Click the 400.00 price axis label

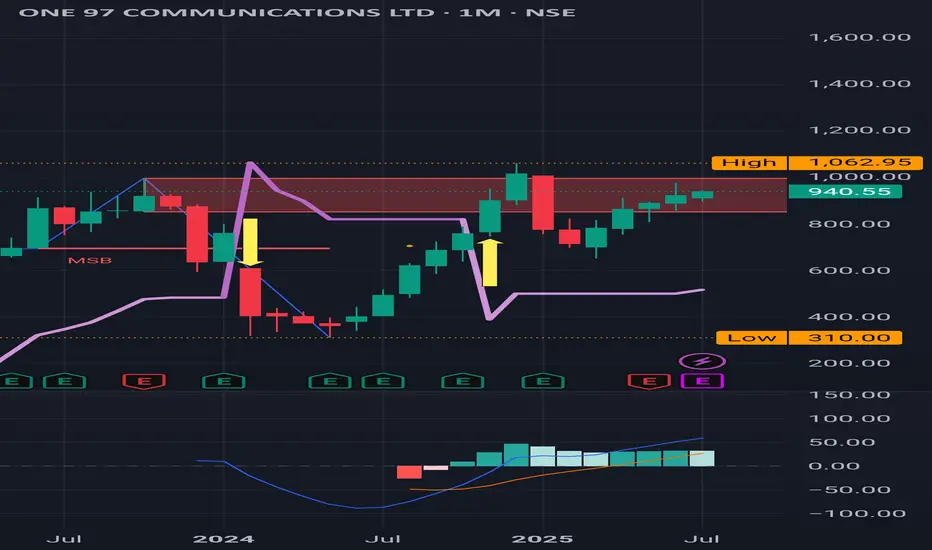[x=849, y=317]
